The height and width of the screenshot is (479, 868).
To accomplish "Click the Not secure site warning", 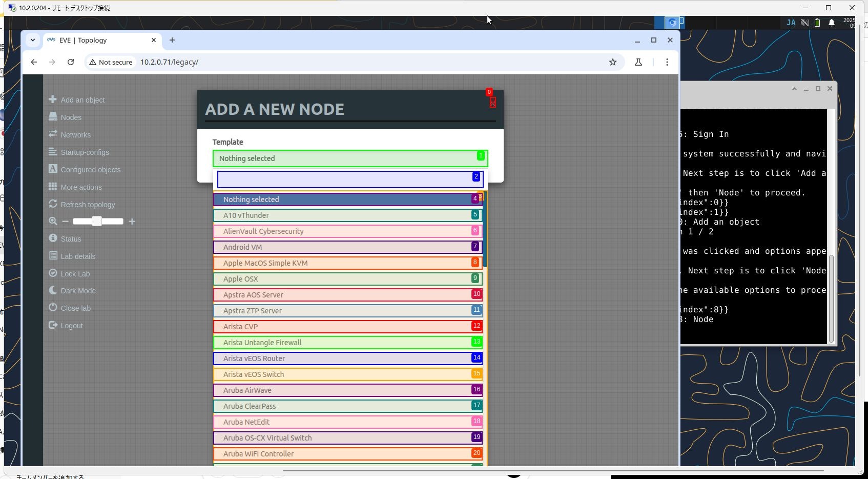I will point(111,62).
